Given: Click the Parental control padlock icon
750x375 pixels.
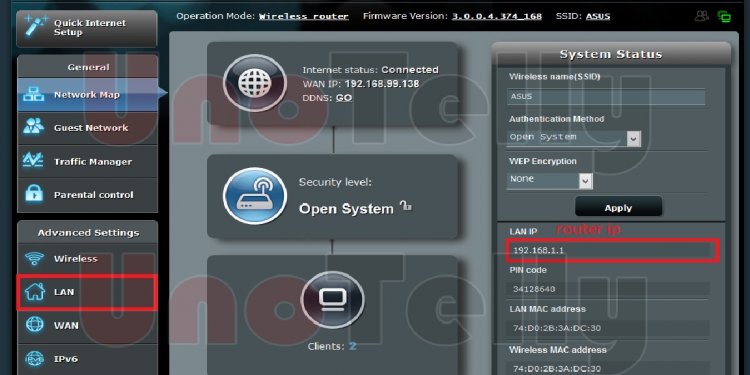Looking at the screenshot, I should (x=33, y=194).
